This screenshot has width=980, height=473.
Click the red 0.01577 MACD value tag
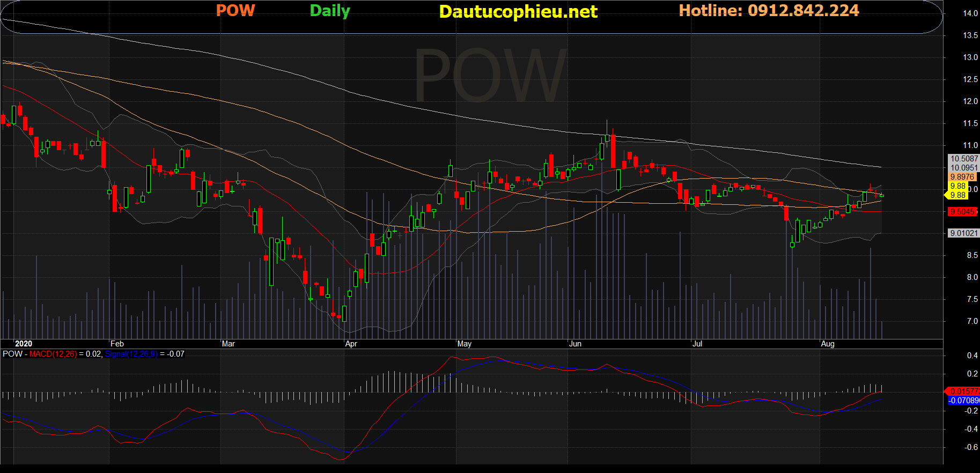tap(963, 391)
